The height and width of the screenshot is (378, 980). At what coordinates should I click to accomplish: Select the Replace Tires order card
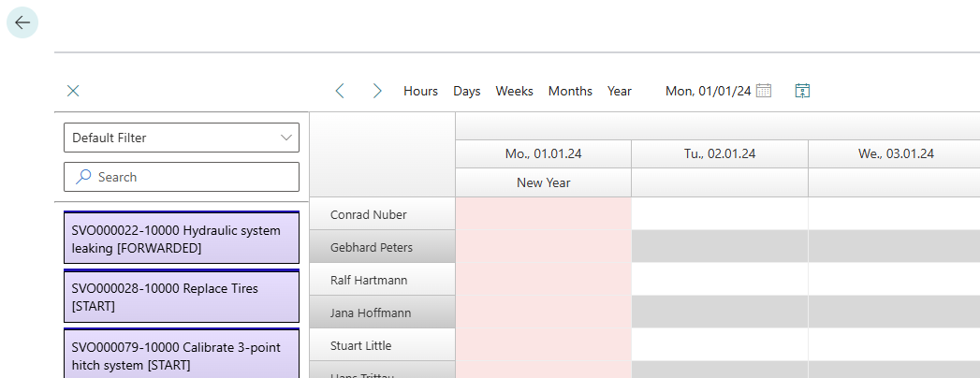[181, 297]
